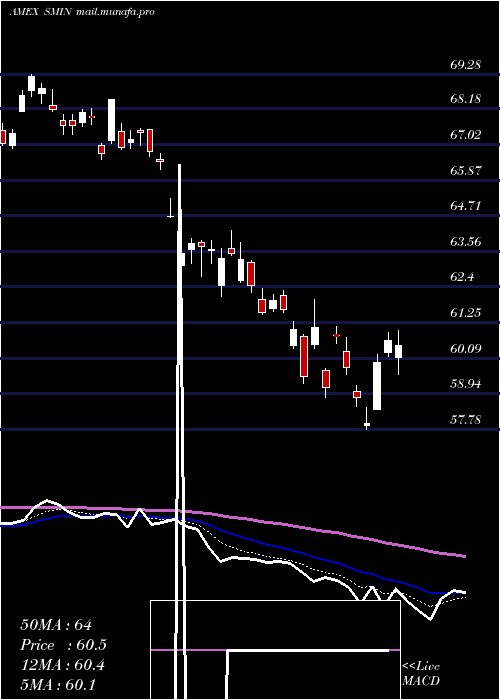Click the 67.02 price axis label
Image resolution: width=500 pixels, height=700 pixels.
point(465,134)
